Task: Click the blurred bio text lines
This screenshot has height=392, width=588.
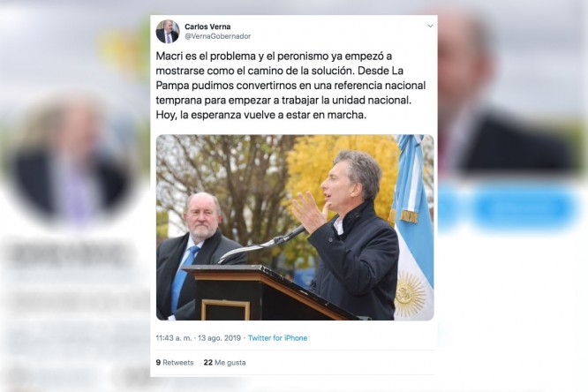Action: [75, 319]
